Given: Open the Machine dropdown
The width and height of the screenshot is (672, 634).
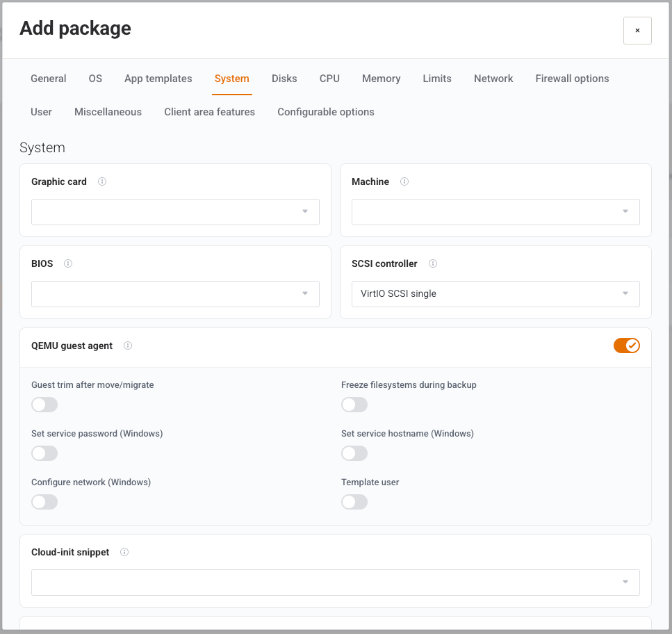Looking at the screenshot, I should pyautogui.click(x=495, y=212).
